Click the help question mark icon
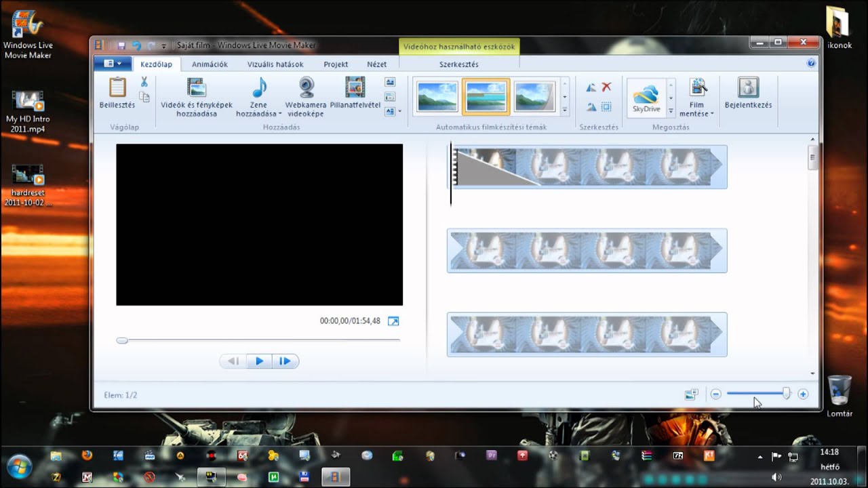 click(811, 63)
